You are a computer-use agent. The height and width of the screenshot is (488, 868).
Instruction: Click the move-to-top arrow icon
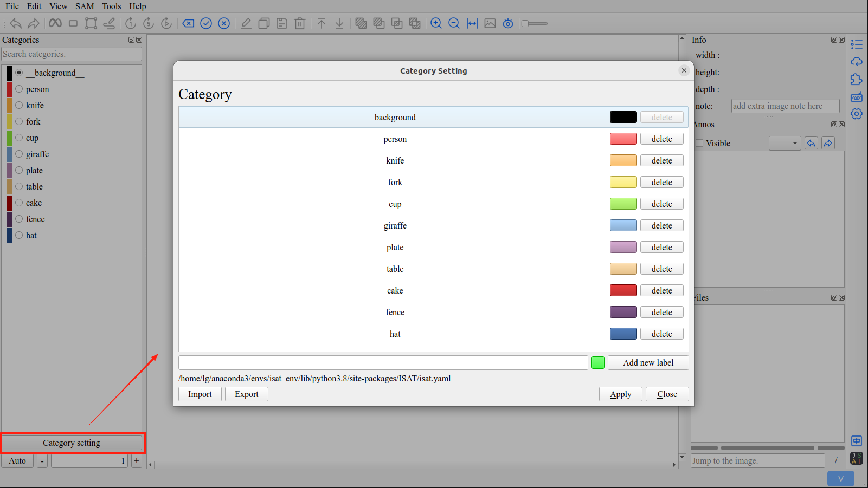[x=322, y=23]
